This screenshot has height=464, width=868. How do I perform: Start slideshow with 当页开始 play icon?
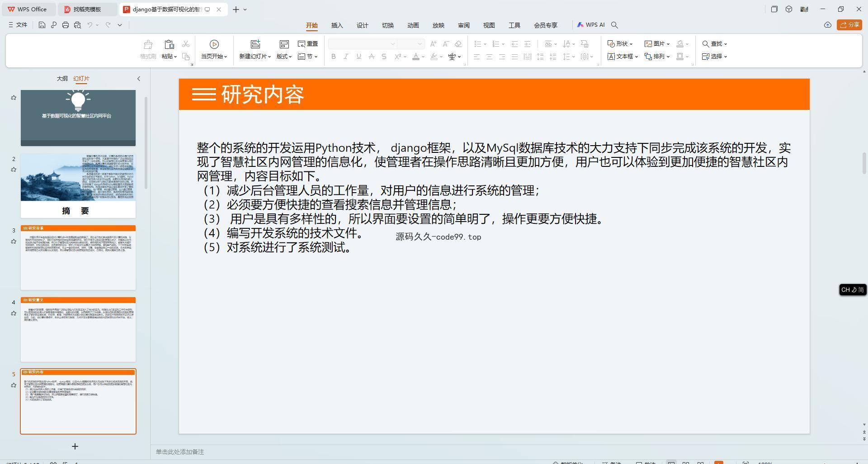click(214, 44)
